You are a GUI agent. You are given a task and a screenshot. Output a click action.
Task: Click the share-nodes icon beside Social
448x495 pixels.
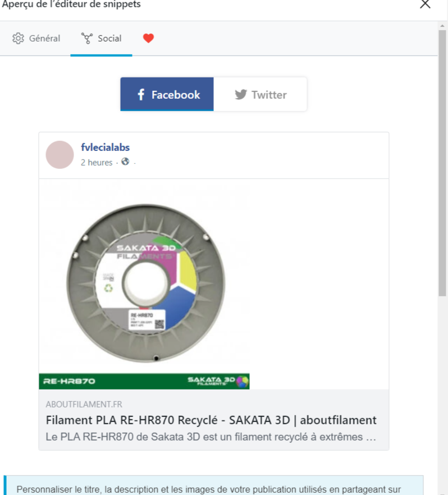tap(87, 38)
